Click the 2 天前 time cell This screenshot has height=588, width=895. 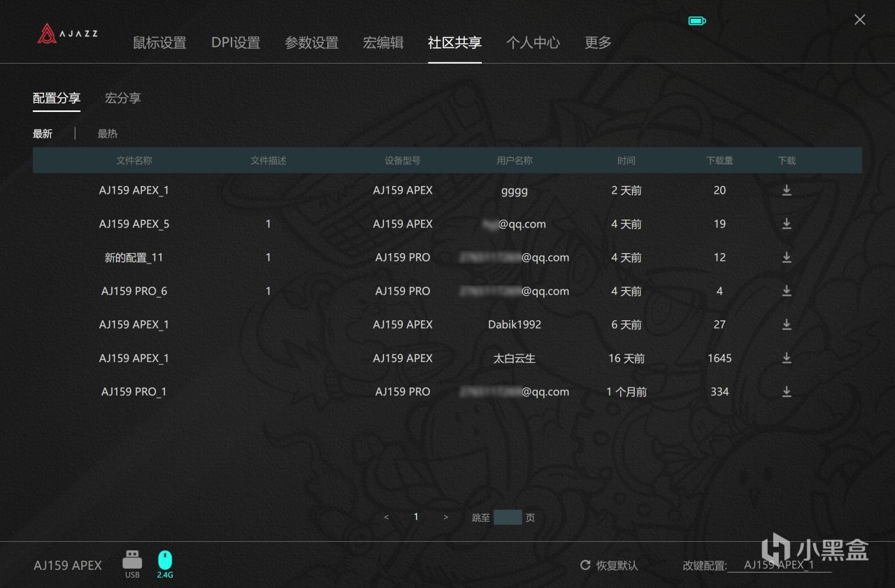pos(626,190)
